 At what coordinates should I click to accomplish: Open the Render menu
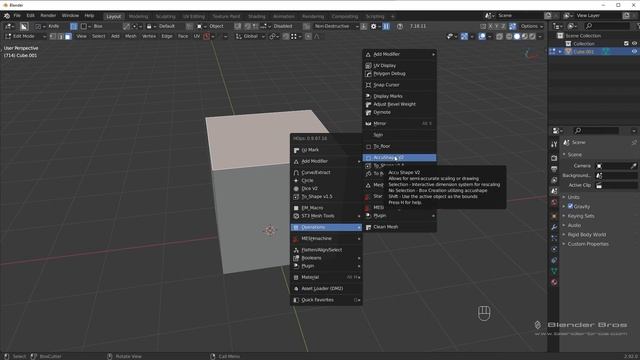(x=48, y=16)
